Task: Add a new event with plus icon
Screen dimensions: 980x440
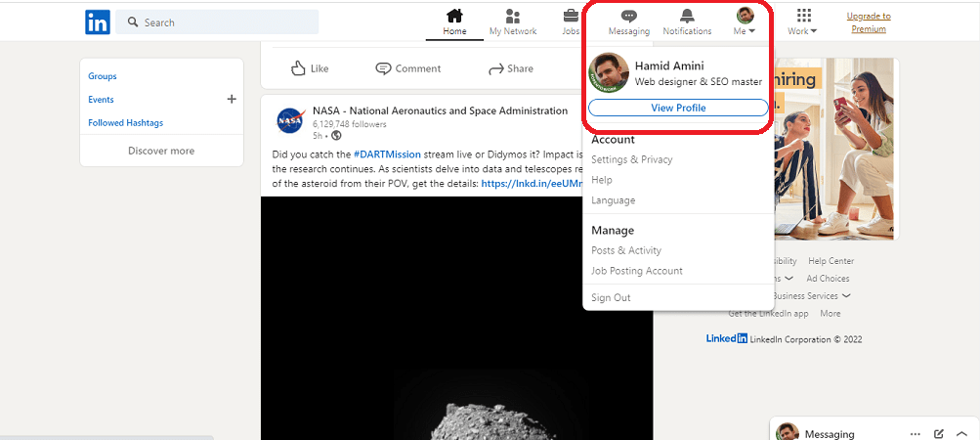Action: (x=232, y=99)
